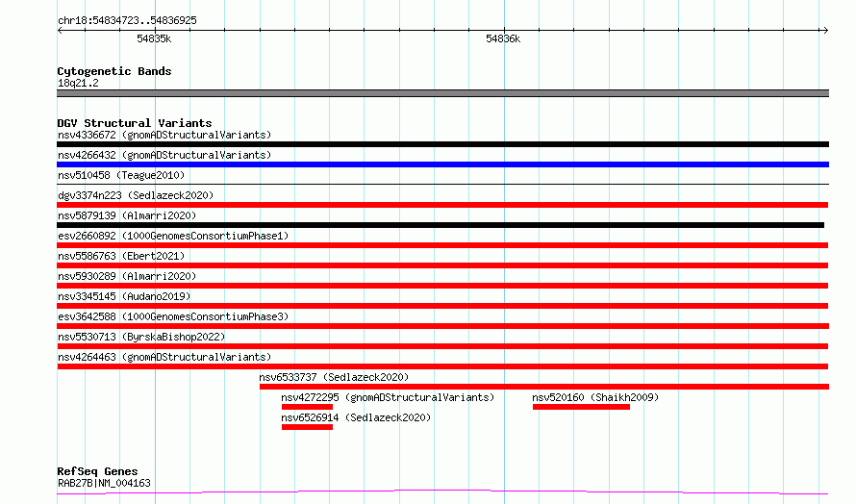Select the red nsv520160 variant bar
Screen dimensions: 856x504
(x=581, y=407)
